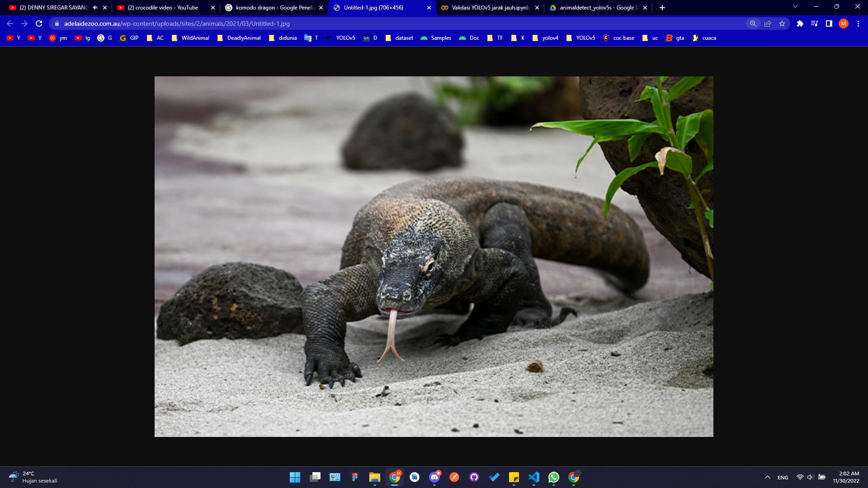Open GitHub Desktop from taskbar
The width and height of the screenshot is (868, 488).
tap(474, 477)
